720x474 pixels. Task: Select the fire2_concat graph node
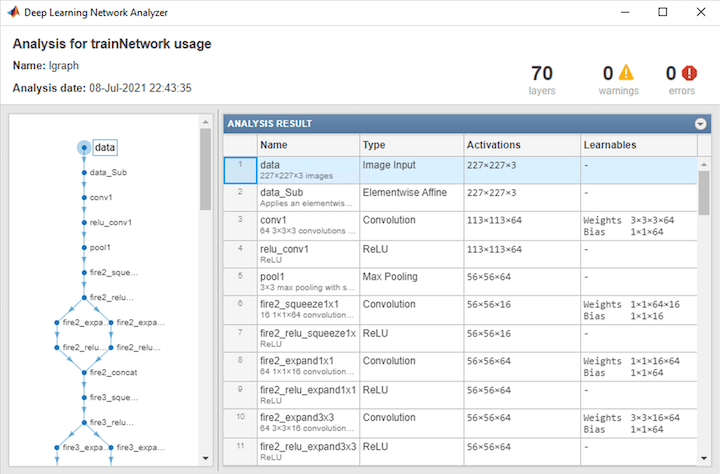[110, 372]
